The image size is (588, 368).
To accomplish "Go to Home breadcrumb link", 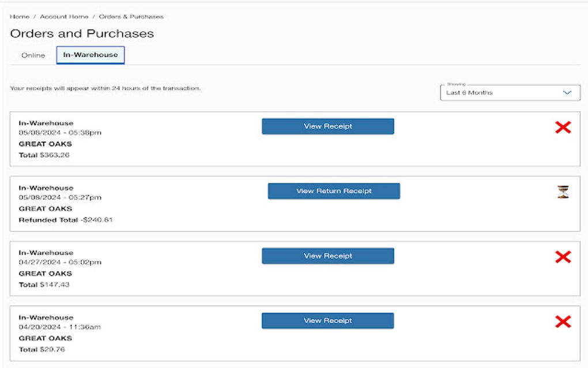I will 20,17.
